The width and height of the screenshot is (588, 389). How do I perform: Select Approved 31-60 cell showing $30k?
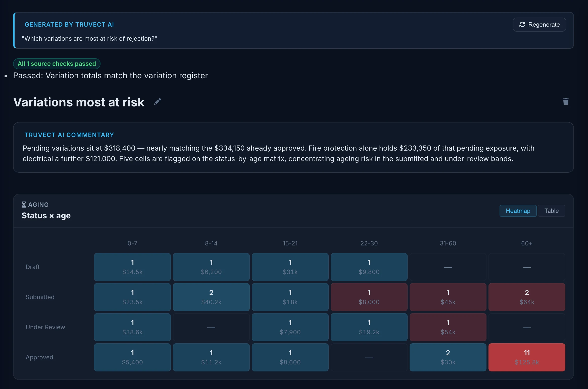(448, 357)
